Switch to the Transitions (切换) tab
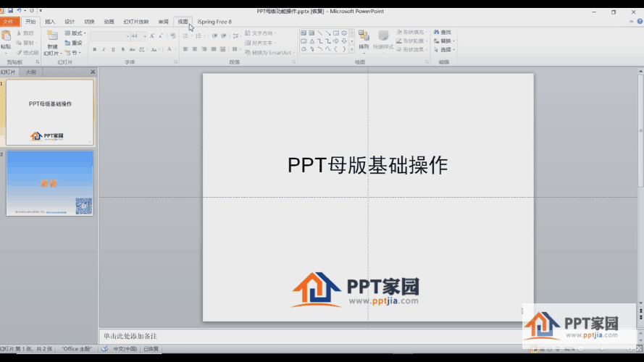The height and width of the screenshot is (362, 644). pos(89,22)
